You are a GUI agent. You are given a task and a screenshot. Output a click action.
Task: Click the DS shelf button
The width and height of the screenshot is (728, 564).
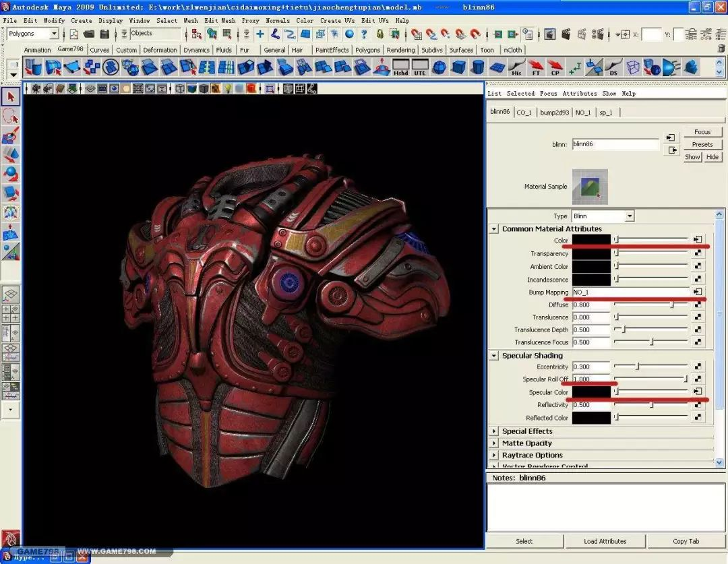click(613, 67)
